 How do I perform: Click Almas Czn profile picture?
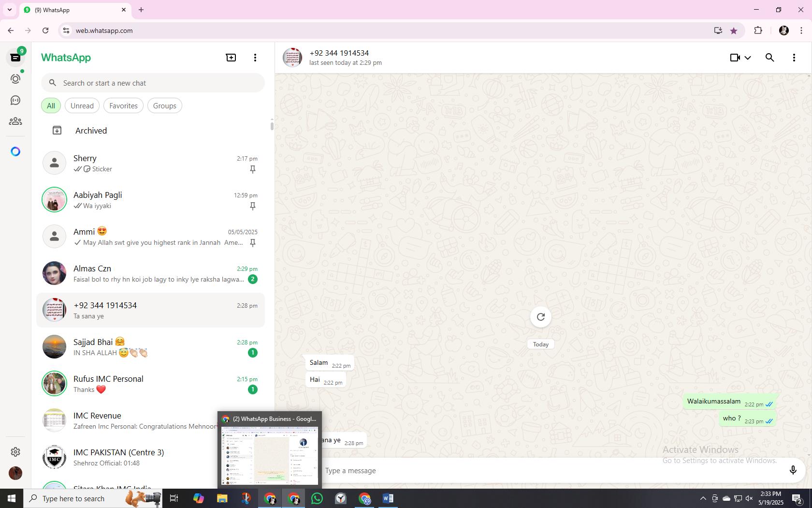[x=54, y=273]
